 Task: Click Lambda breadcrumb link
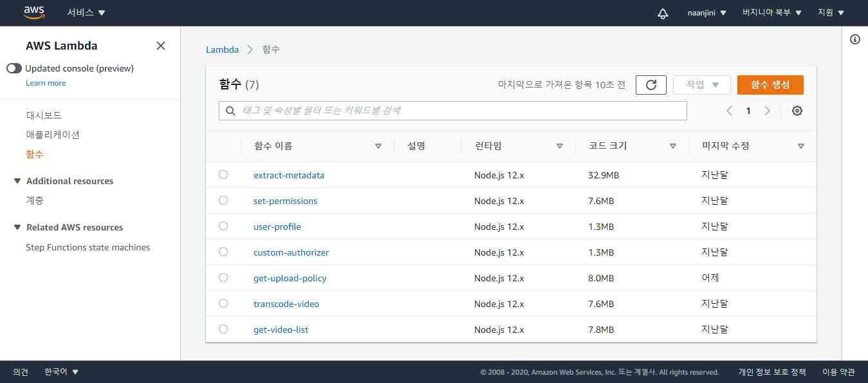click(222, 50)
